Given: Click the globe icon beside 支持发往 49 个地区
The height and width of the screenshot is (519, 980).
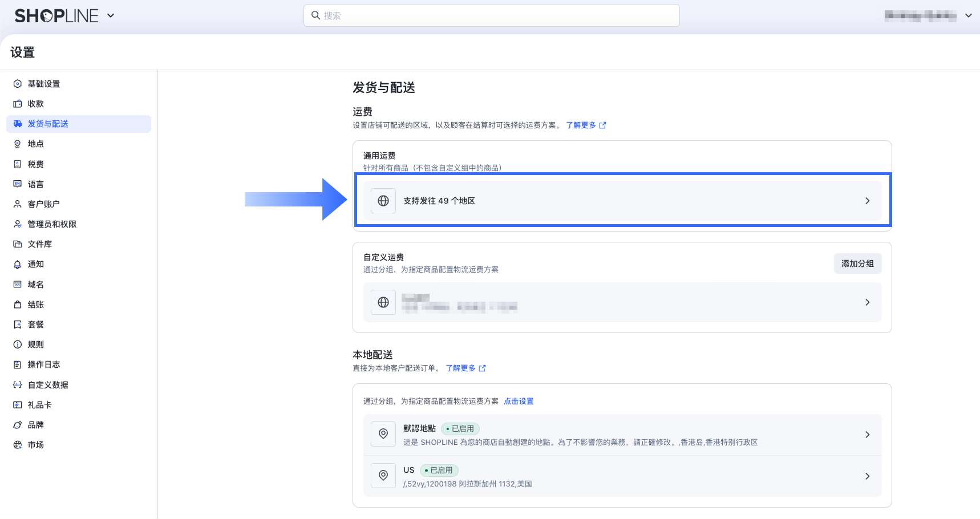Looking at the screenshot, I should point(383,201).
